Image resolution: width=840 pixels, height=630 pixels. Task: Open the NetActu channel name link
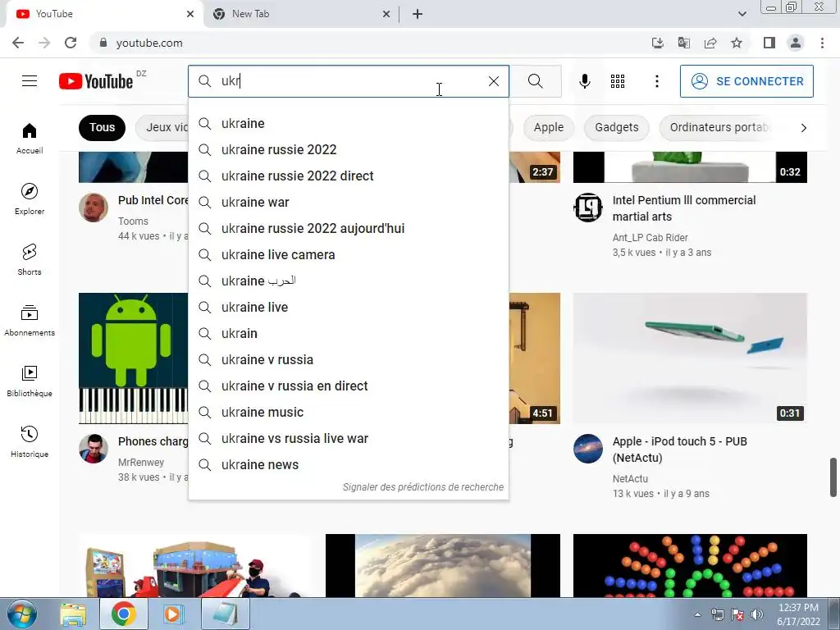point(631,479)
